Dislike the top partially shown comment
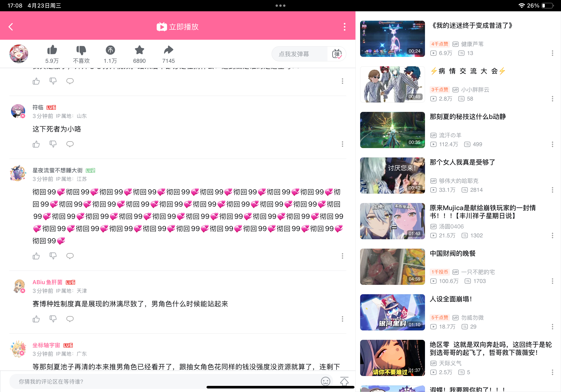The width and height of the screenshot is (561, 392). 53,81
